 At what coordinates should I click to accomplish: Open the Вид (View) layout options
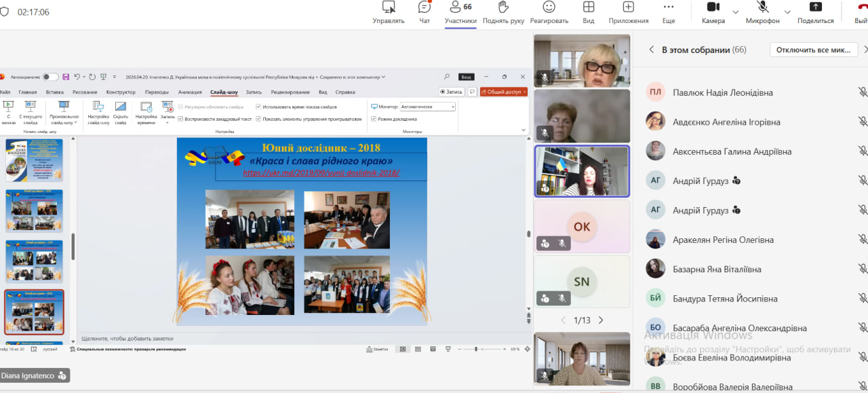[x=589, y=7]
